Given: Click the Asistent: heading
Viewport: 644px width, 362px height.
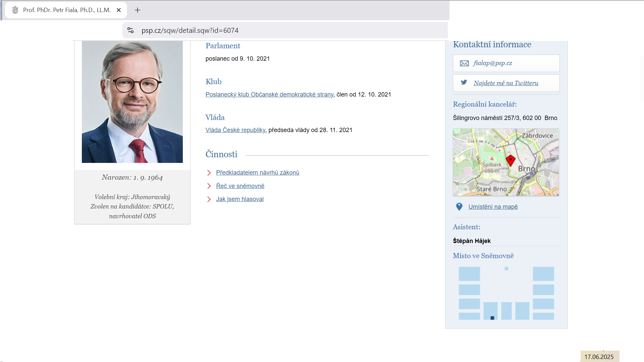Looking at the screenshot, I should pos(467,227).
